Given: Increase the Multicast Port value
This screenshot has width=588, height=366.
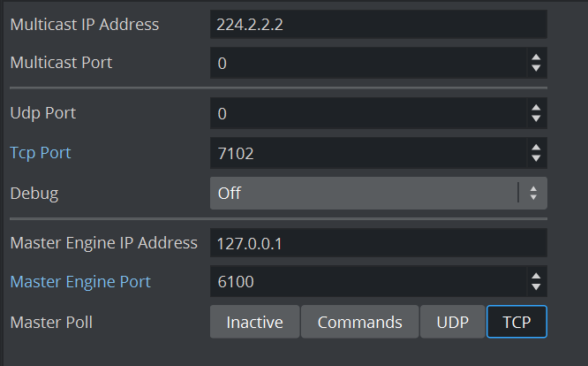Looking at the screenshot, I should (x=535, y=57).
